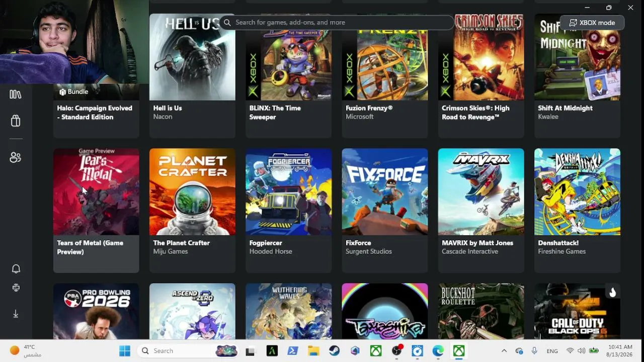The height and width of the screenshot is (362, 644).
Task: Click the 'Kwalee' publisher text
Action: point(548,117)
